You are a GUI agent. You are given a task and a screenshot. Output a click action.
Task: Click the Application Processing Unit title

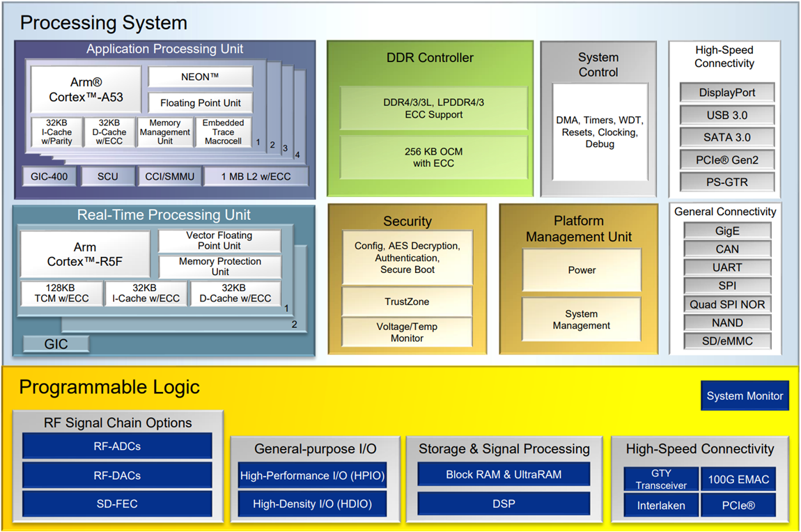click(x=164, y=49)
